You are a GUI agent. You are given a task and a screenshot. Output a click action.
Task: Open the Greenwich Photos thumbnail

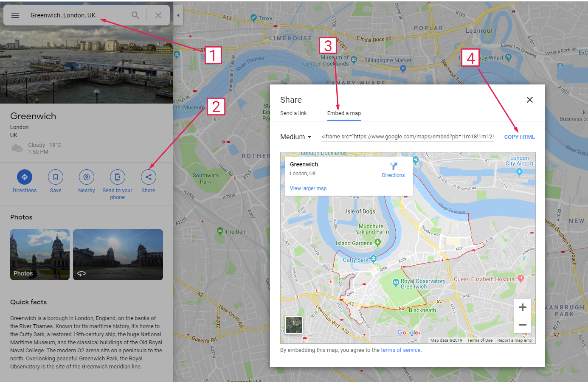(39, 255)
